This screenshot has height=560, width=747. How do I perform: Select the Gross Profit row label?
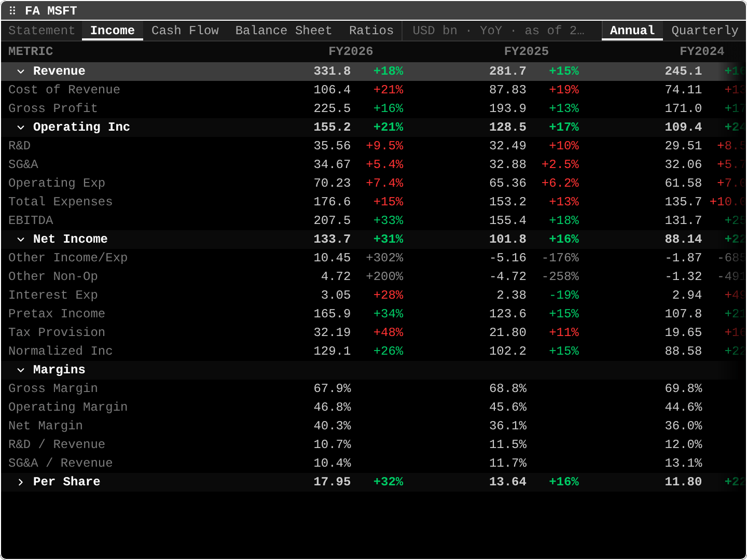[x=53, y=108]
